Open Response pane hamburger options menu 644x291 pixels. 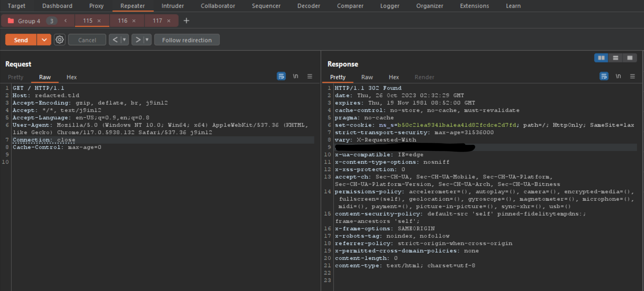632,76
